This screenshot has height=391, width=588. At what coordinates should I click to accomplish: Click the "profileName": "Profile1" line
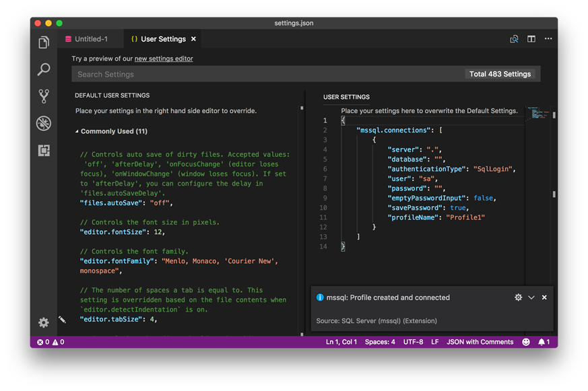coord(436,217)
